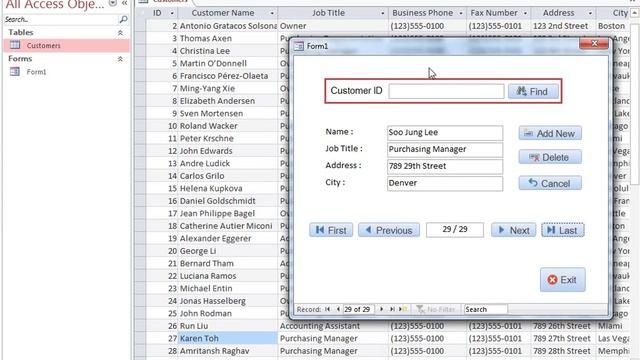Click the Cancel button
Screen dimensions: 640x360
(550, 183)
